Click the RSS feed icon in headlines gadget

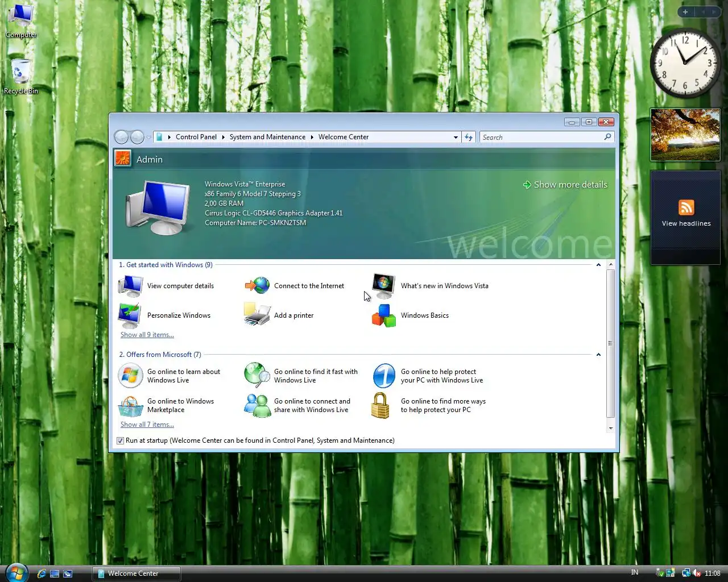686,207
